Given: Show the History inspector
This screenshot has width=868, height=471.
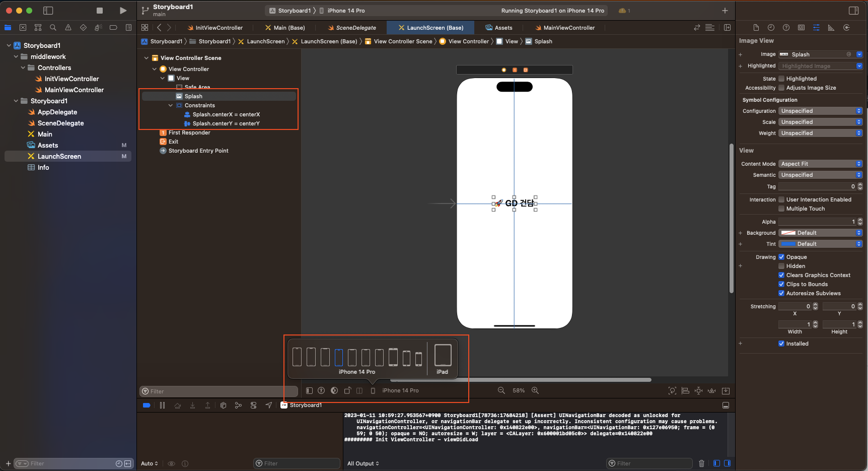Looking at the screenshot, I should (771, 28).
